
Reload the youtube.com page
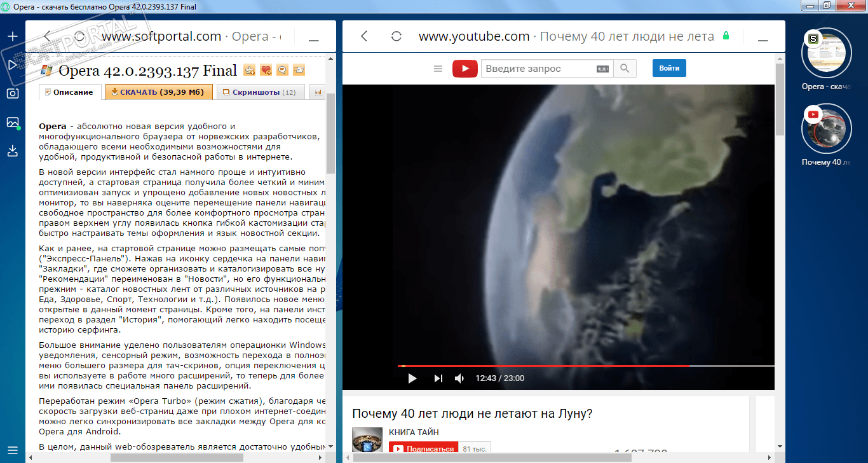pos(397,36)
